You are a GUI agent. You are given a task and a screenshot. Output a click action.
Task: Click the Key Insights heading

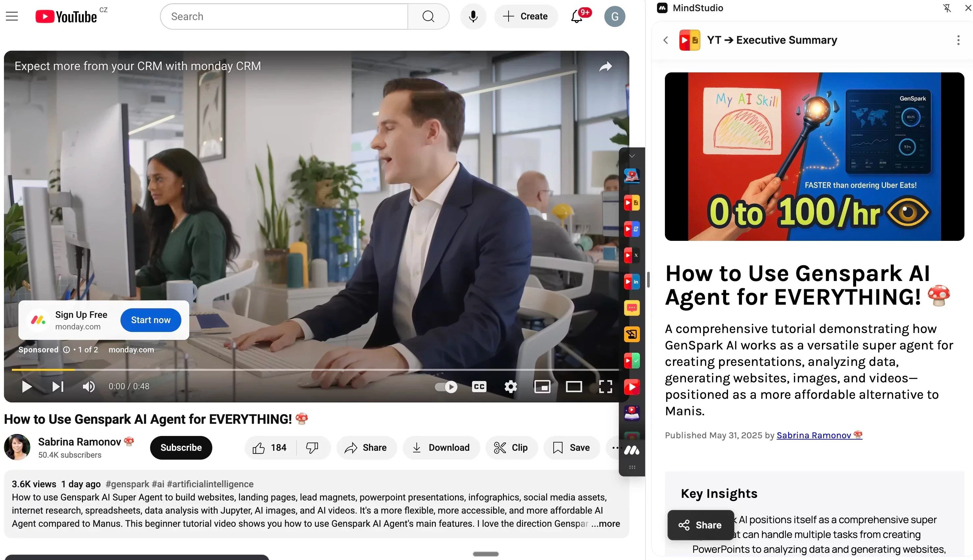click(719, 494)
